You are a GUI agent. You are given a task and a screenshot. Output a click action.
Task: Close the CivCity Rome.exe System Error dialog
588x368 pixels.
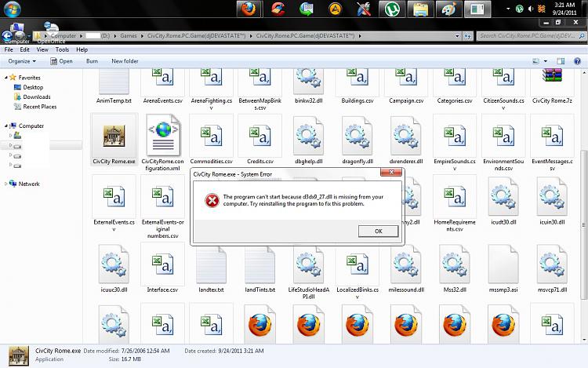pos(391,172)
